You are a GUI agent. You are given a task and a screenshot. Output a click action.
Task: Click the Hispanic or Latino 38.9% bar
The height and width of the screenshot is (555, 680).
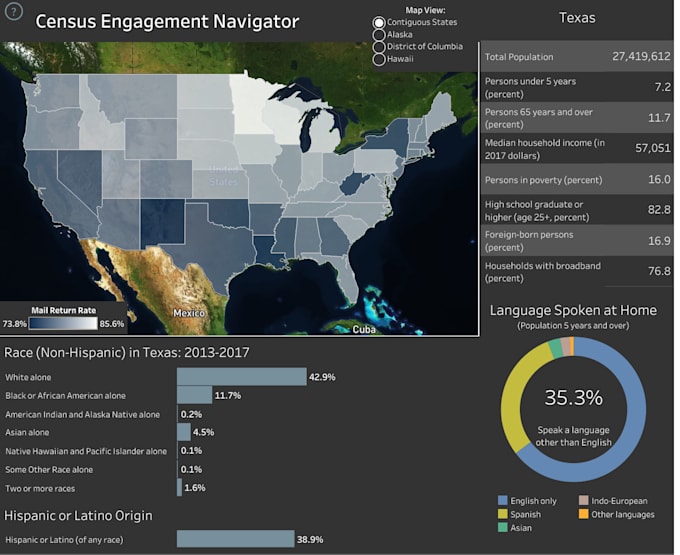click(x=235, y=539)
